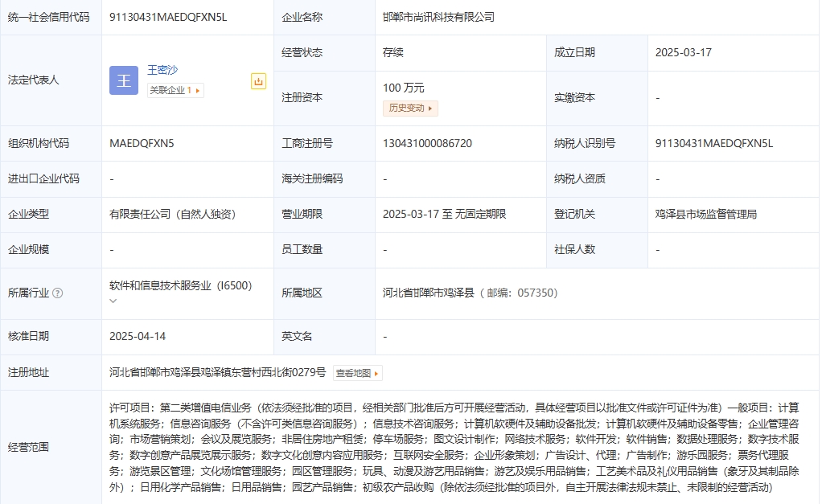
Task: Click the approval date 2025-04-14
Action: pyautogui.click(x=138, y=336)
